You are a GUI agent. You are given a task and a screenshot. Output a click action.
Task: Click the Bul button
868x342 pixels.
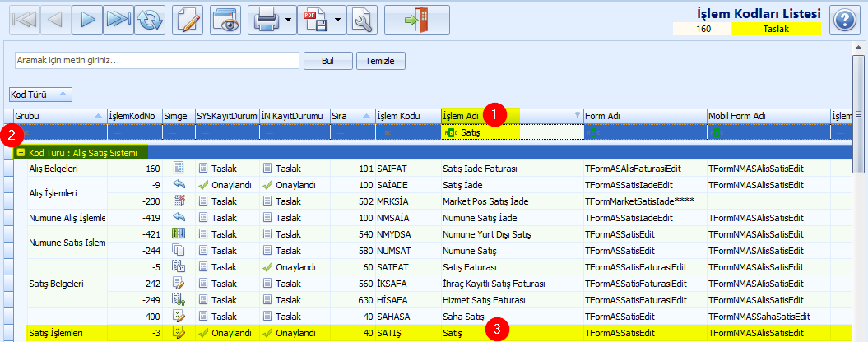(x=328, y=61)
